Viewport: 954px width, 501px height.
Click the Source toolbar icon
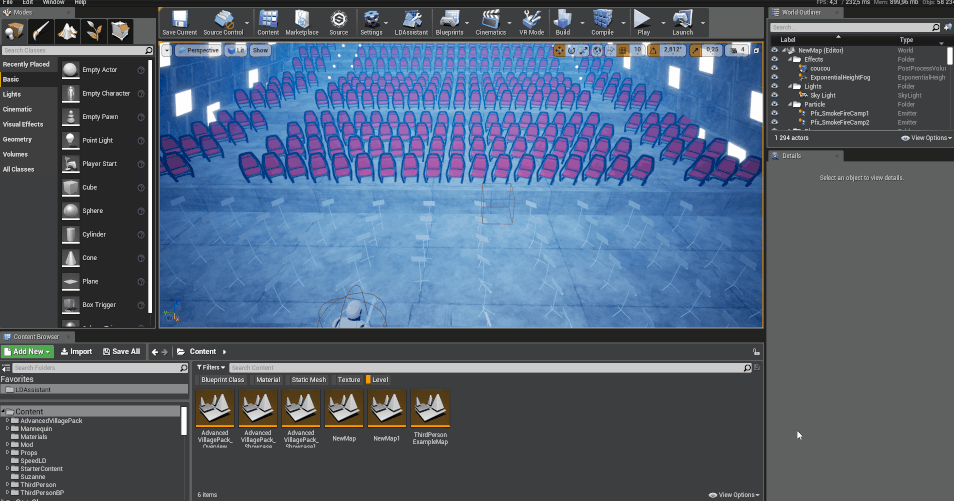pyautogui.click(x=338, y=23)
